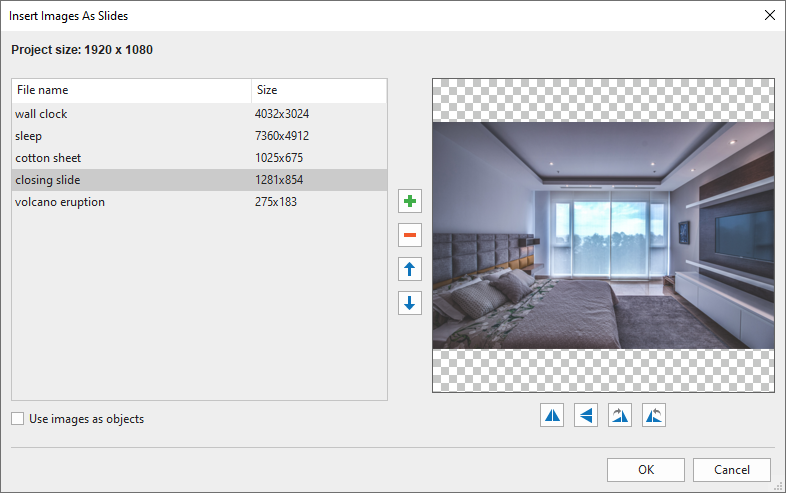Image resolution: width=787 pixels, height=494 pixels.
Task: Close the Insert Images As Slides dialog
Action: [x=769, y=16]
